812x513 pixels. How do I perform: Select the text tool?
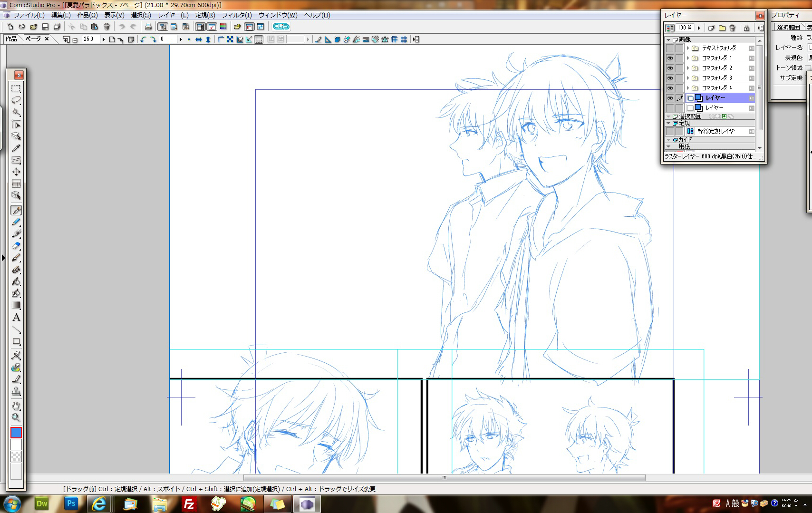(16, 318)
